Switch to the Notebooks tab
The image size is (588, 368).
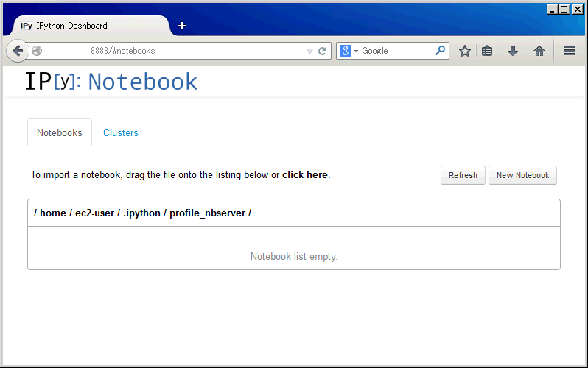[59, 132]
